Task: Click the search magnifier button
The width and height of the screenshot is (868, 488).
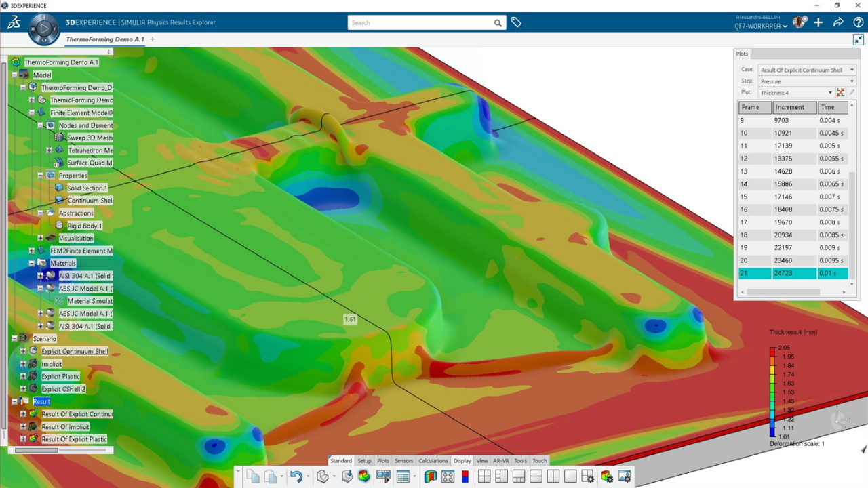Action: click(498, 22)
